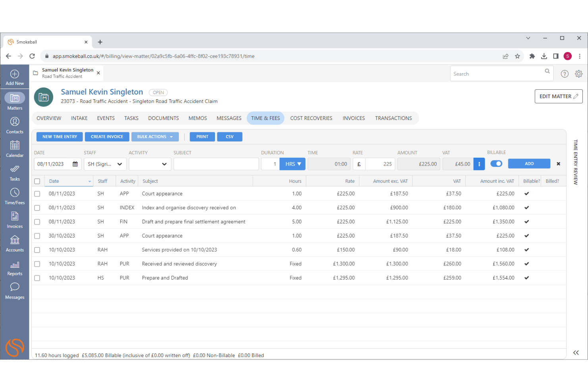Open a new browser tab
588x392 pixels.
point(100,42)
